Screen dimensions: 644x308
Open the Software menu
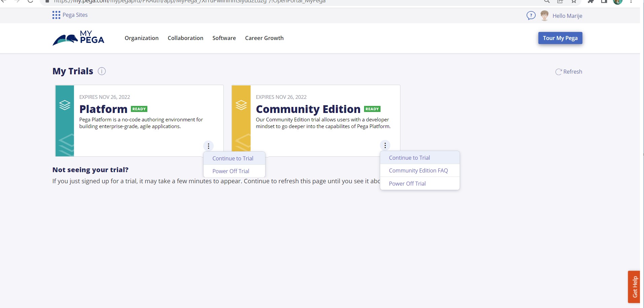tap(224, 38)
